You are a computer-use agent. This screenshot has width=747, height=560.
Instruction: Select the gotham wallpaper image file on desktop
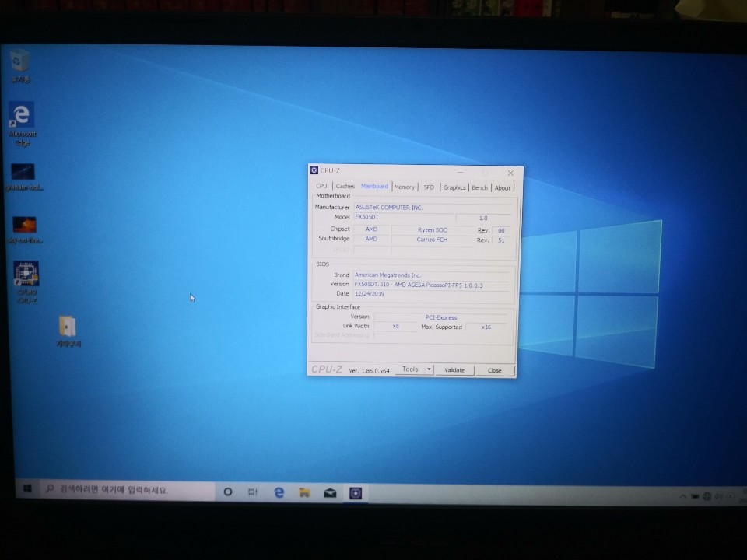[x=23, y=177]
